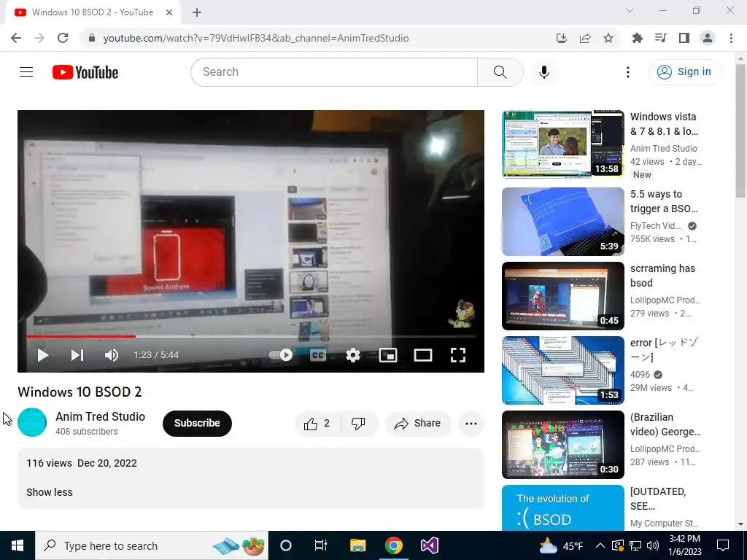Open Windows vista & 7 & 8.1 video thumbnail
The height and width of the screenshot is (560, 747).
click(562, 144)
